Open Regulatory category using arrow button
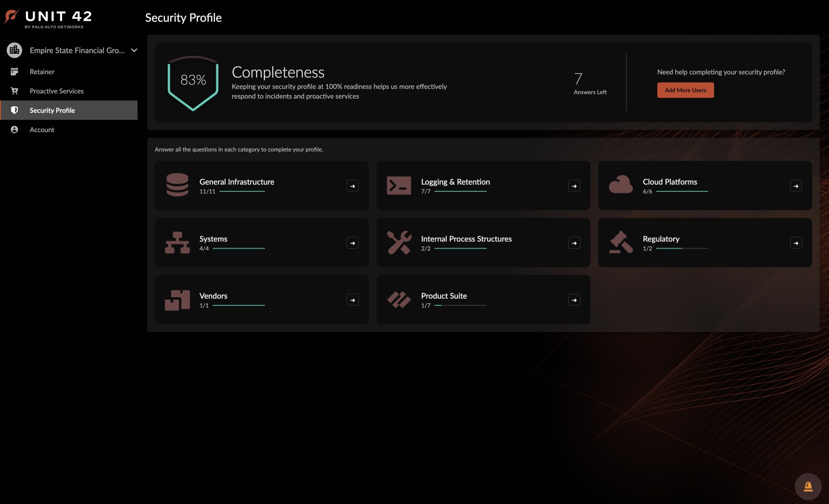 [x=796, y=243]
